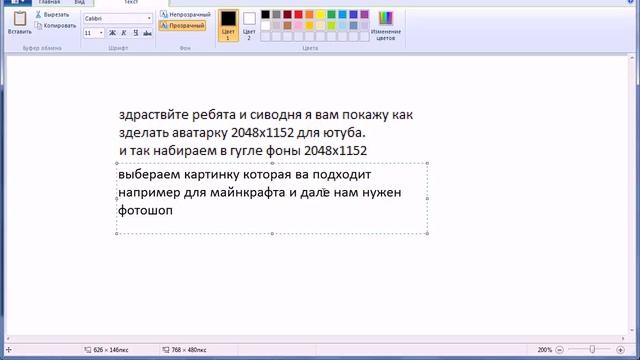Pick the lime green color swatch
Screen dimensions: 640x360
[331, 26]
